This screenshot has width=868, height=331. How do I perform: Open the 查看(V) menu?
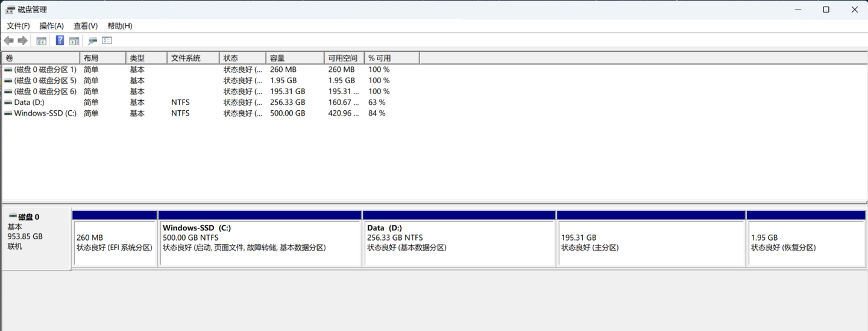[86, 26]
